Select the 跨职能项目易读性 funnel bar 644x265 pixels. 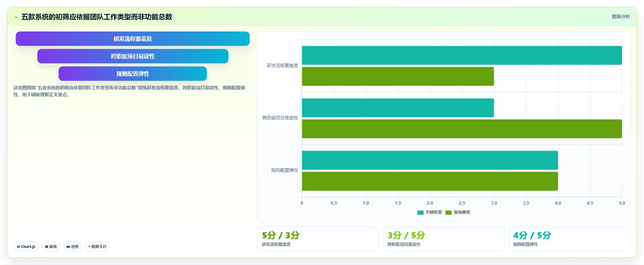[x=133, y=56]
